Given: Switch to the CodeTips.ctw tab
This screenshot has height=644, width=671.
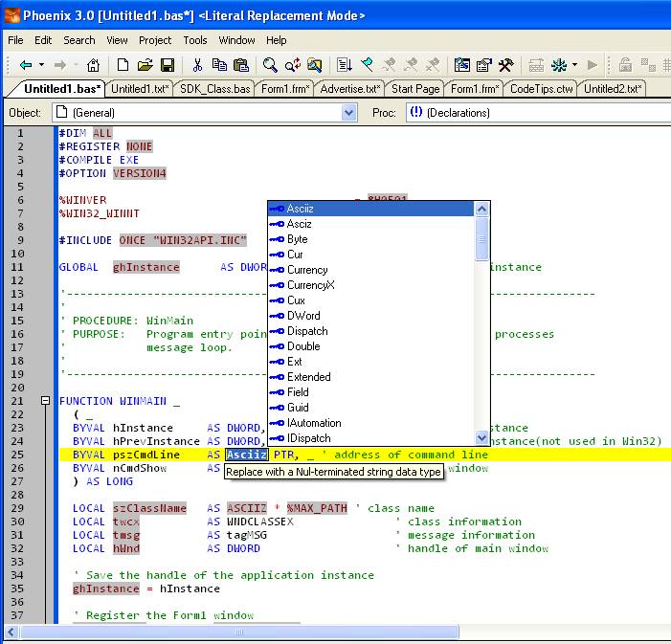Looking at the screenshot, I should (x=542, y=89).
